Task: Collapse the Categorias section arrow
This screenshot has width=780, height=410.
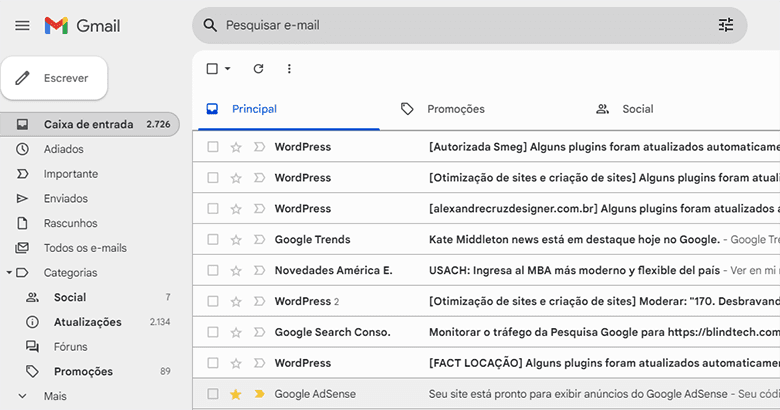Action: [9, 273]
